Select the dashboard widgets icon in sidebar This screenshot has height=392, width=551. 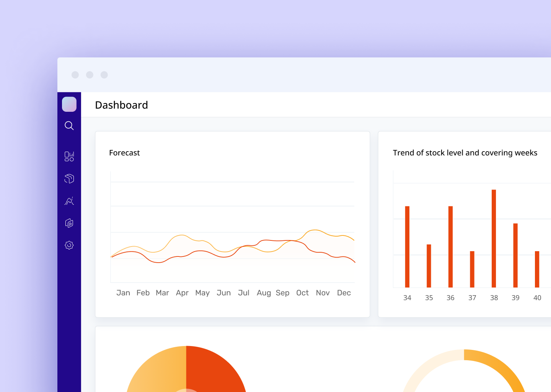pyautogui.click(x=69, y=156)
